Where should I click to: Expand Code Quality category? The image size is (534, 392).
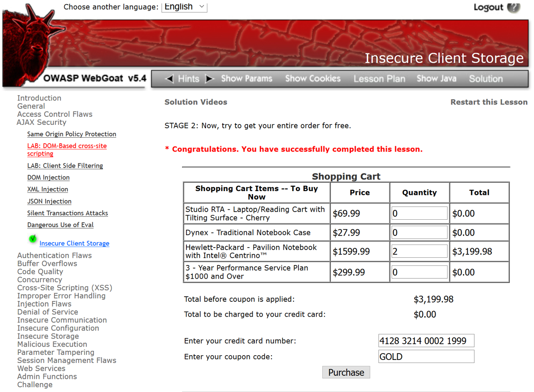tap(40, 272)
